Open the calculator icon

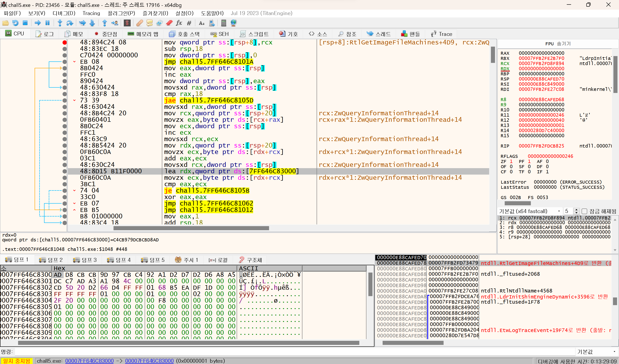(x=223, y=23)
